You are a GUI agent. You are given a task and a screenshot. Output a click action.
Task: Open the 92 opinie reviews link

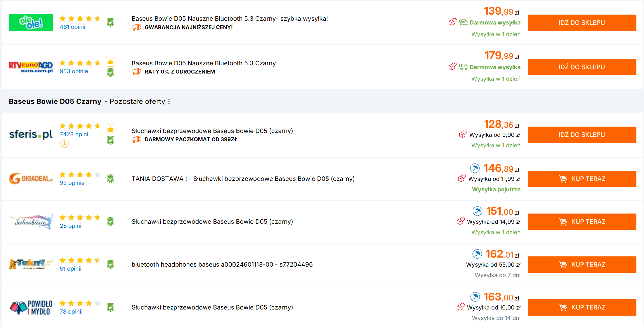click(x=72, y=183)
